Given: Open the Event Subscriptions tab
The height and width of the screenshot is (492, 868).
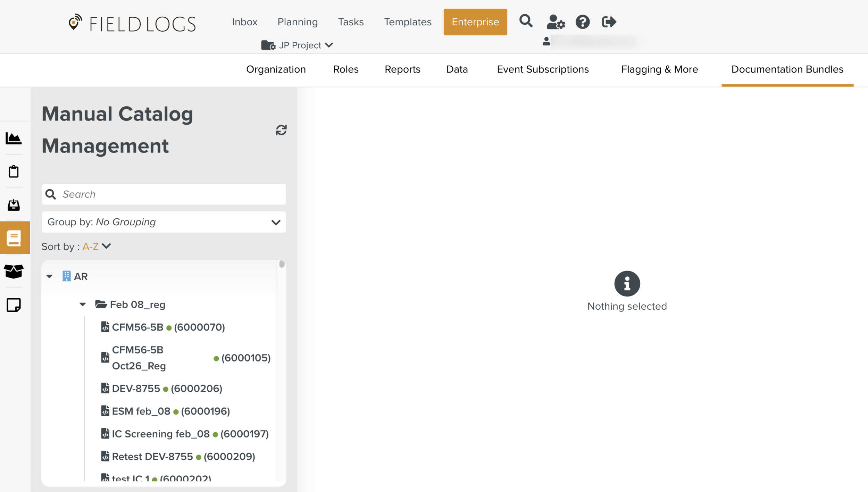Looking at the screenshot, I should (543, 69).
